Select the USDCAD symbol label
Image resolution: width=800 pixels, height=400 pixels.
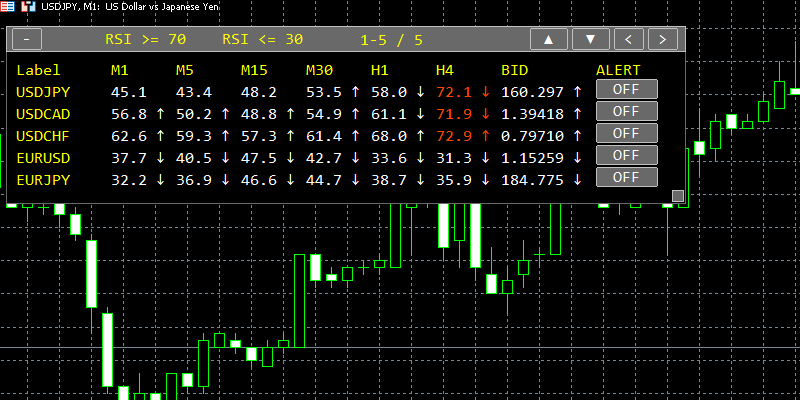tap(43, 114)
